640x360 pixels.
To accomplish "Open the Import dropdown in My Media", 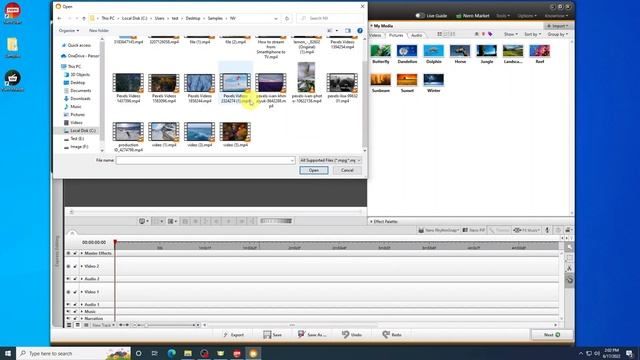I will point(558,26).
